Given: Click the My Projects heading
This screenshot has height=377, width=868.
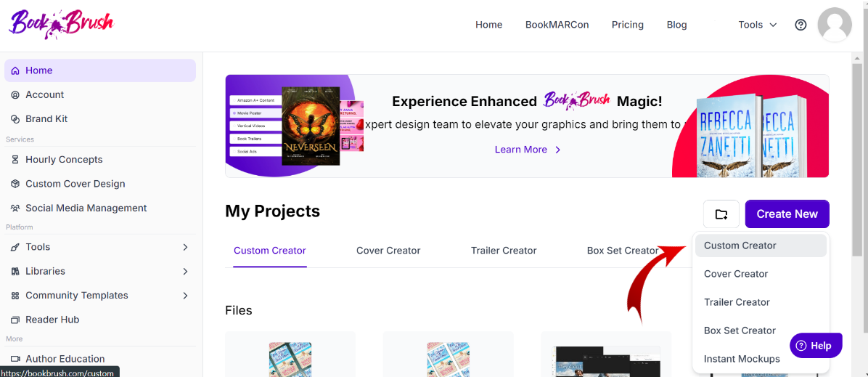Looking at the screenshot, I should tap(272, 211).
